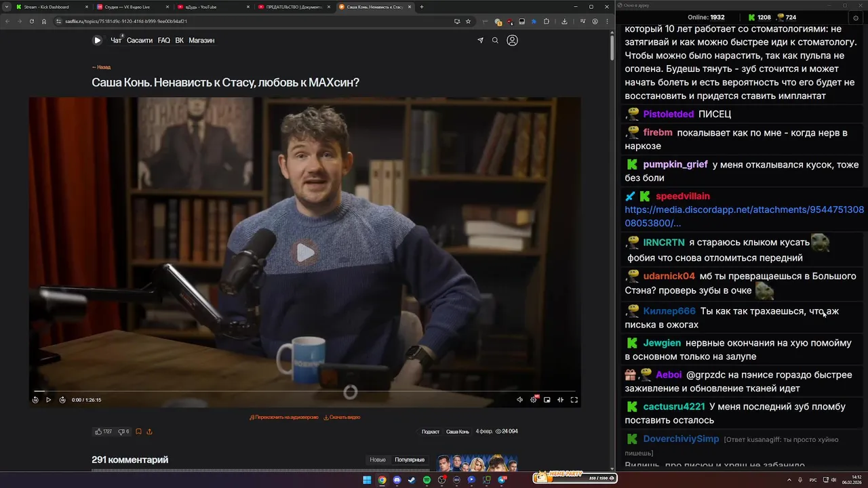The width and height of the screenshot is (868, 488).
Task: Click Скачать видео link
Action: [342, 418]
